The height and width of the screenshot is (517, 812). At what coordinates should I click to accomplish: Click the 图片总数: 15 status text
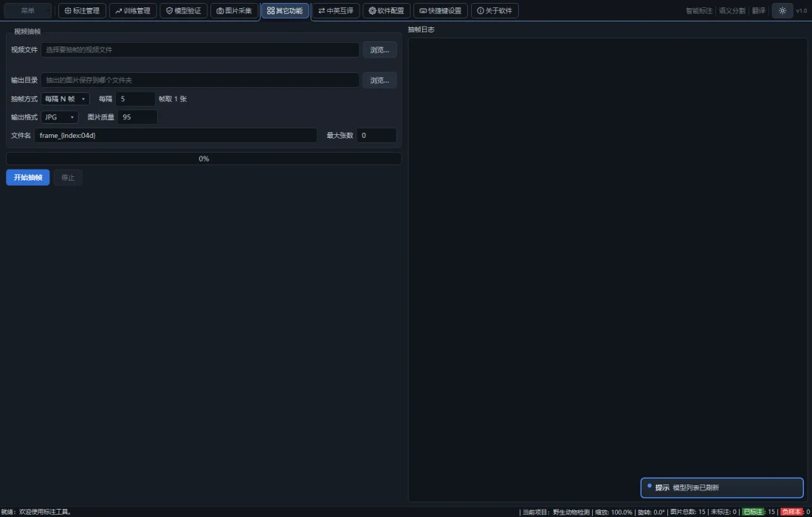click(688, 513)
